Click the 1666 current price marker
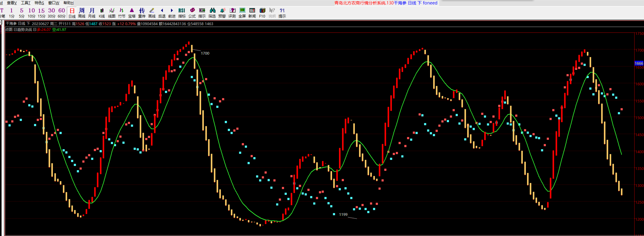644x236 pixels. (639, 63)
